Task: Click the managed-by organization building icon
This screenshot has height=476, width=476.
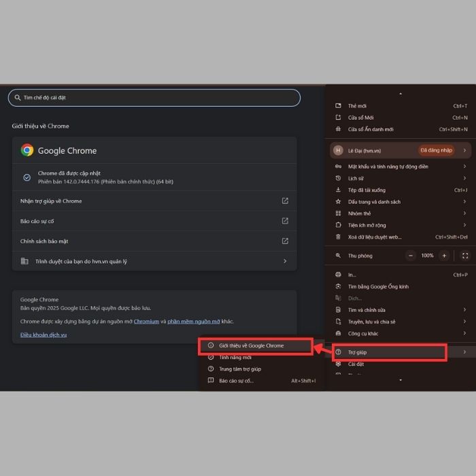Action: [24, 261]
